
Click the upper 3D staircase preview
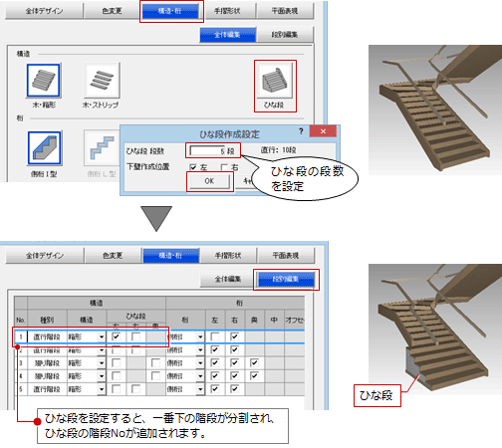[435, 110]
